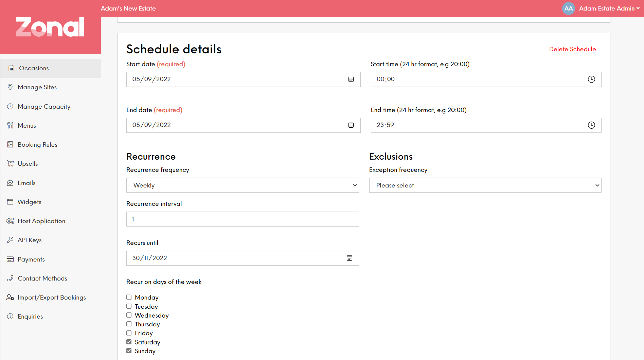Open the Start time clock picker icon
644x360 pixels.
(x=591, y=79)
